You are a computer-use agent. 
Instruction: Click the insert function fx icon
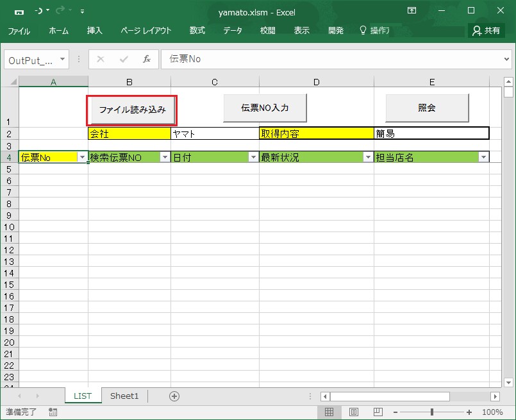[x=146, y=59]
